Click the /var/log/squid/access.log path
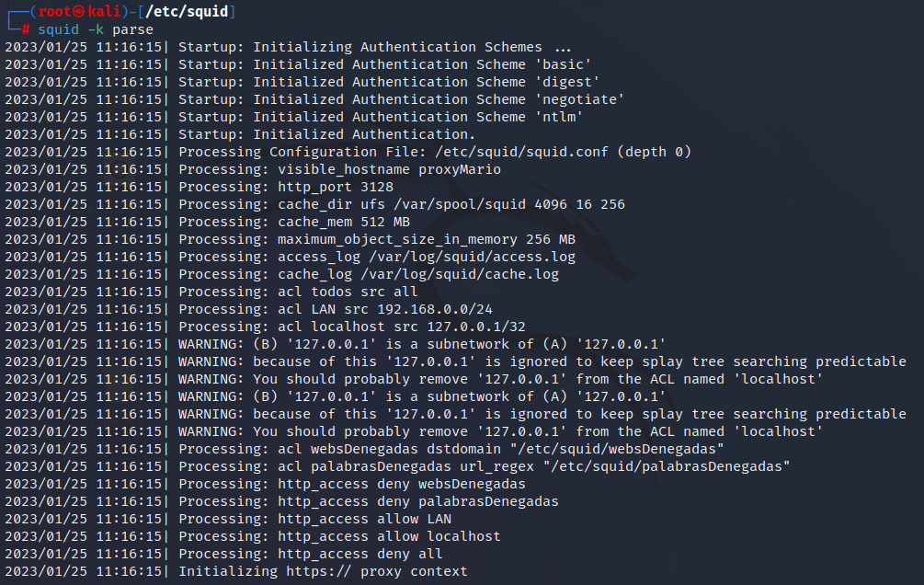Image resolution: width=924 pixels, height=585 pixels. point(472,258)
